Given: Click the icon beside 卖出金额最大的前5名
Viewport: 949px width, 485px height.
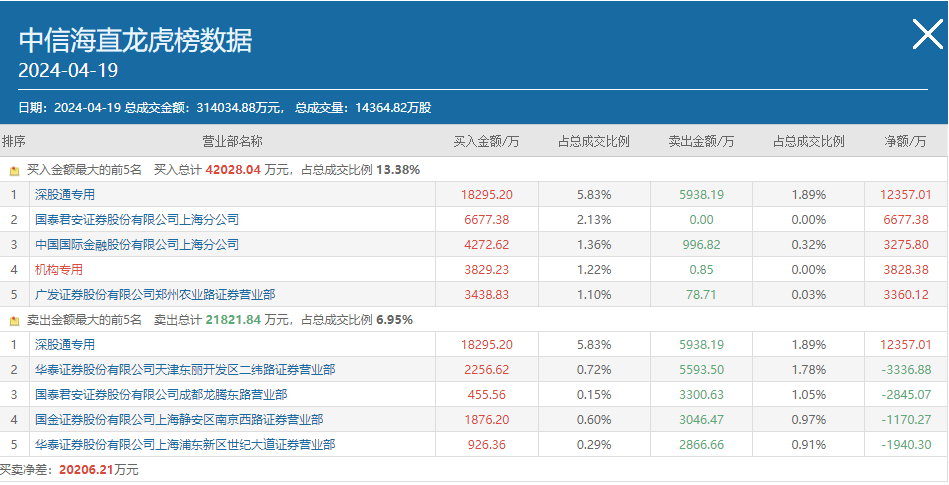Looking at the screenshot, I should click(15, 320).
